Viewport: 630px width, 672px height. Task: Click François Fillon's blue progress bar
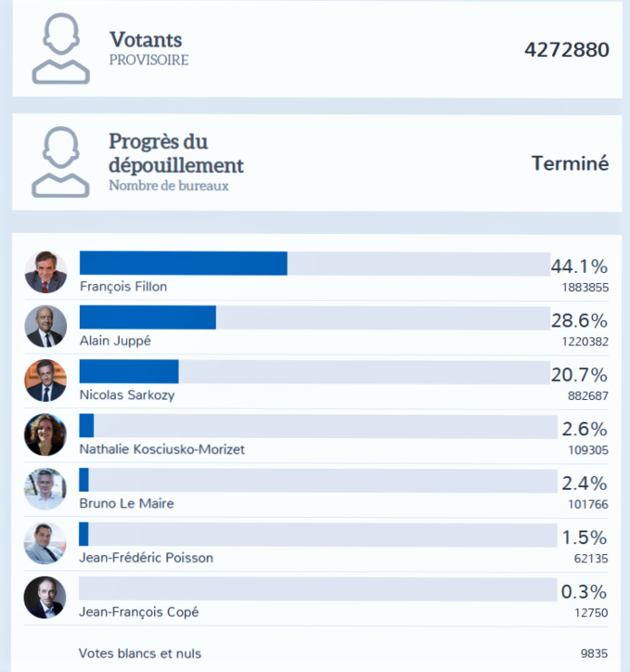coord(184,264)
